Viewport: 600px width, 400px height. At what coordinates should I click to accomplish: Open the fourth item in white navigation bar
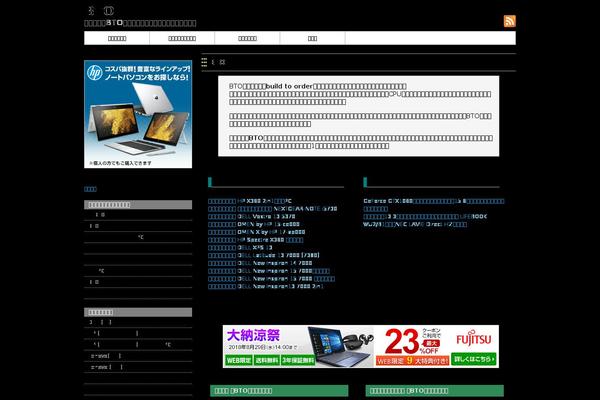(312, 38)
